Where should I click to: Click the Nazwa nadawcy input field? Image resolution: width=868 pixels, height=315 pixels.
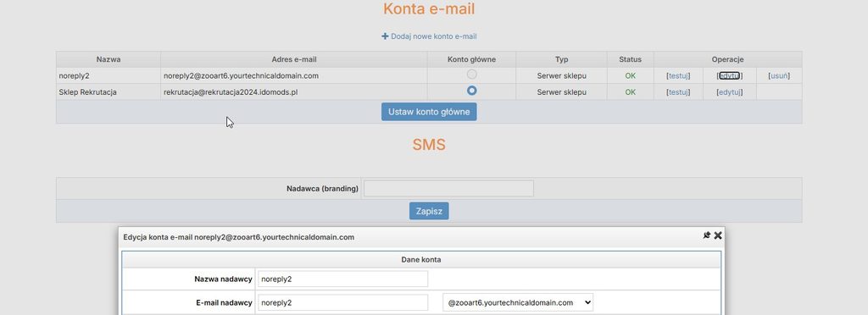tap(342, 279)
